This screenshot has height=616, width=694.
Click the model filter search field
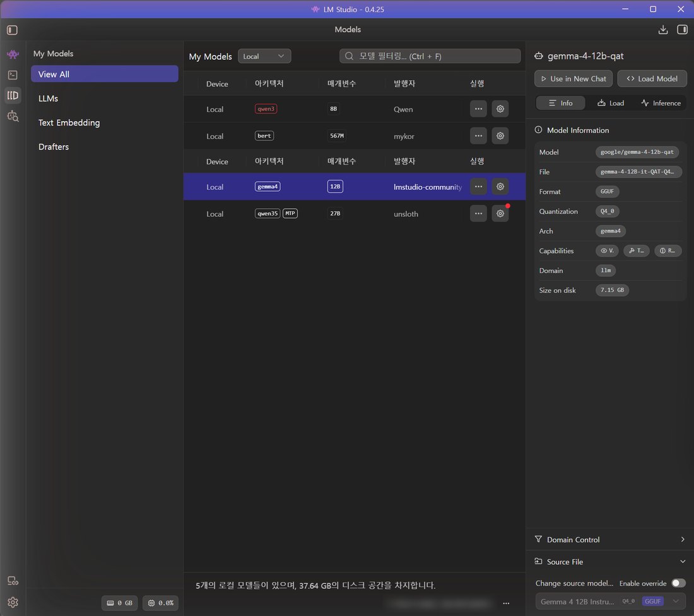click(430, 56)
